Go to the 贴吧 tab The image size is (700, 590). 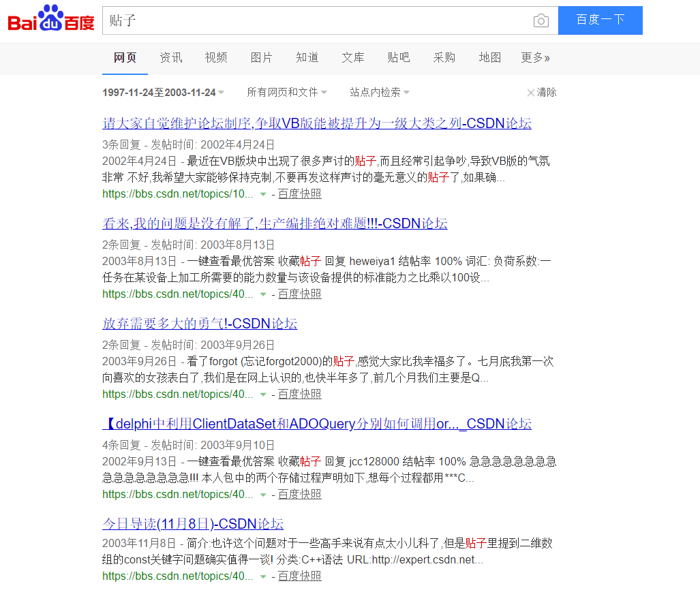point(399,58)
